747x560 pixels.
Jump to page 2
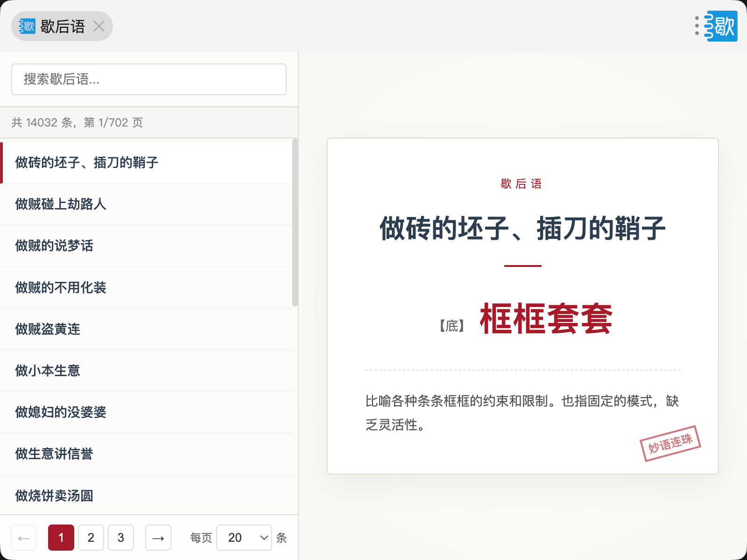click(x=91, y=538)
